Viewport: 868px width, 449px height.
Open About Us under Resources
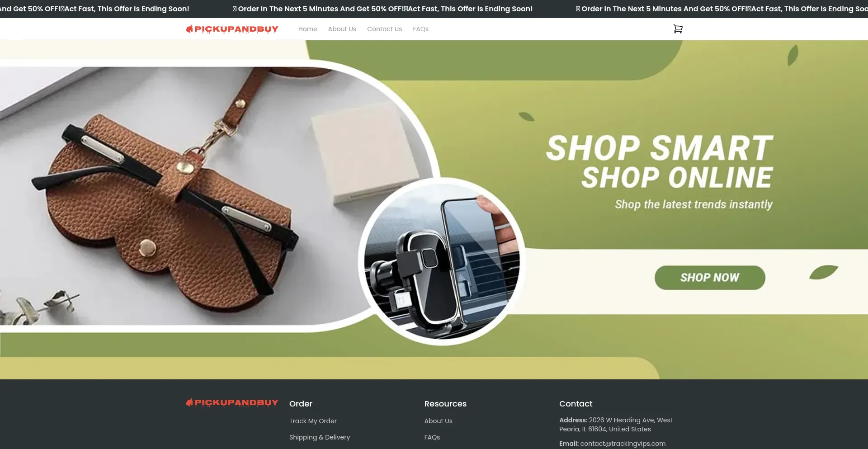point(438,421)
